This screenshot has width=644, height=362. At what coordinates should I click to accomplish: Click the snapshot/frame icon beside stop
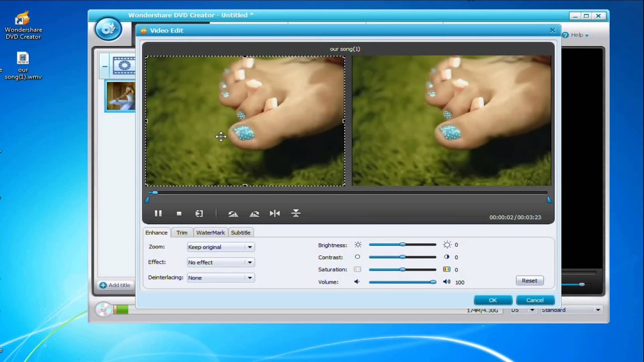click(x=199, y=214)
